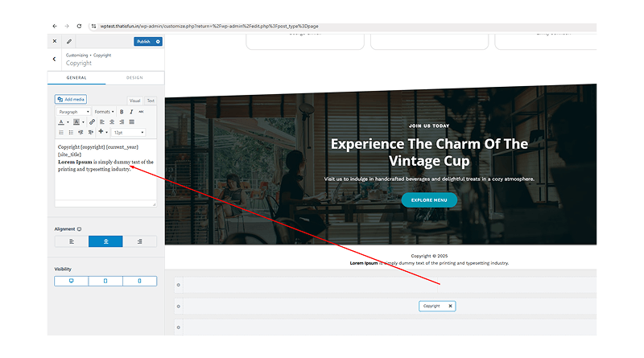Click the Publish button
This screenshot has width=644, height=358.
144,42
